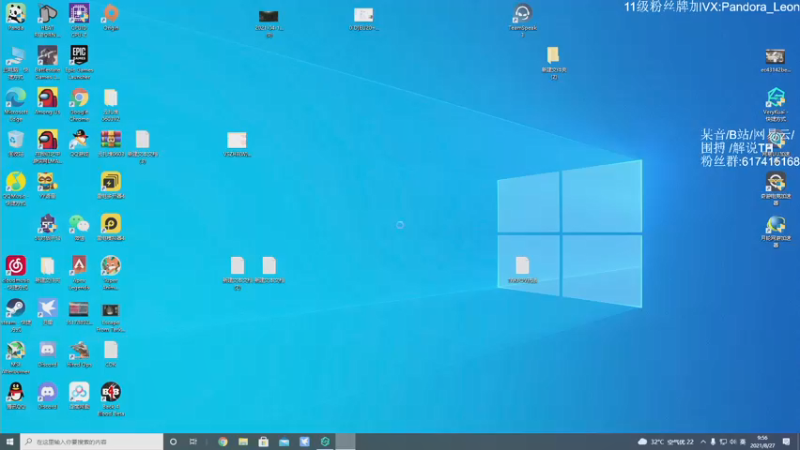Open the weather widget showing 32°C

point(666,441)
